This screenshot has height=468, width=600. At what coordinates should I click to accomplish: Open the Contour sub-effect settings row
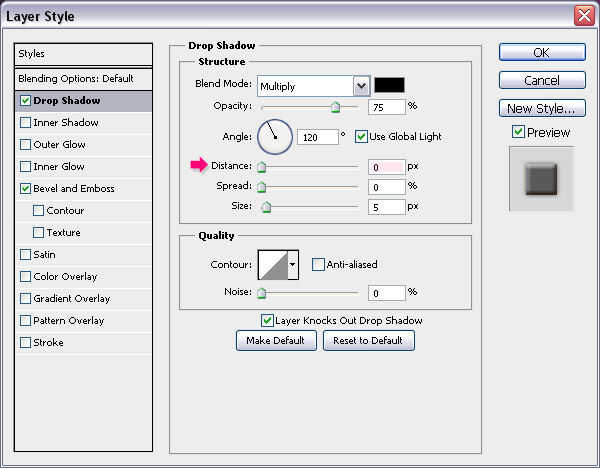tap(83, 211)
